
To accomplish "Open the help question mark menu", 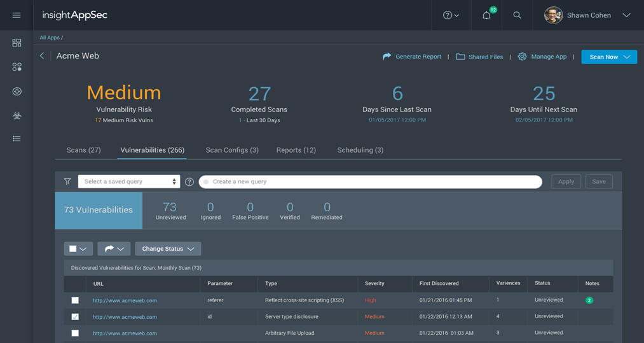I will point(451,15).
